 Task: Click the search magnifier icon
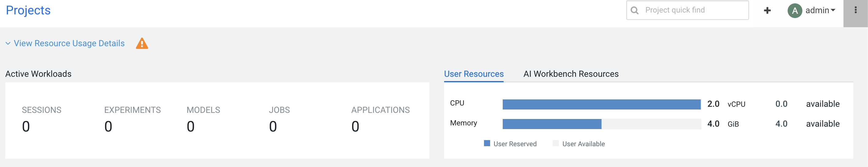click(x=635, y=10)
